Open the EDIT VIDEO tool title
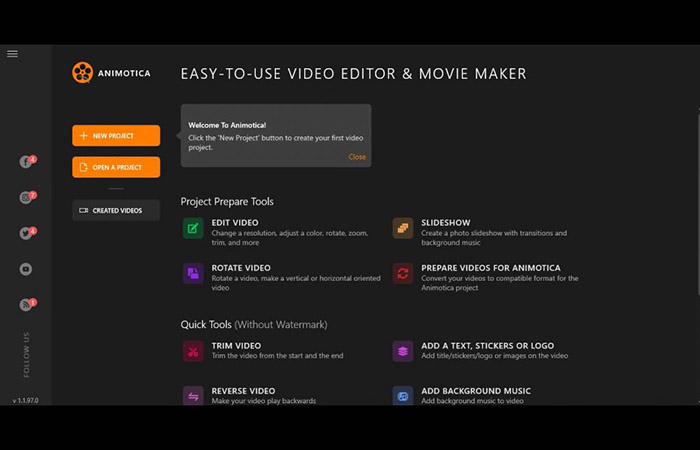The width and height of the screenshot is (700, 450). pos(235,222)
